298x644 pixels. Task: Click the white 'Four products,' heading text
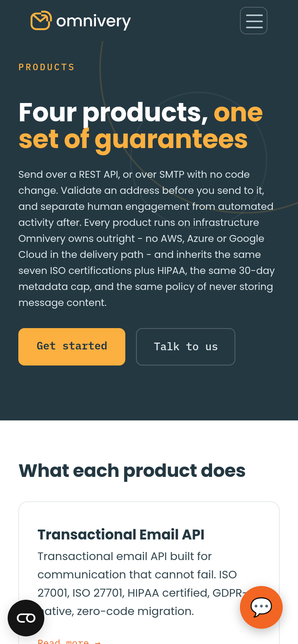tap(113, 113)
